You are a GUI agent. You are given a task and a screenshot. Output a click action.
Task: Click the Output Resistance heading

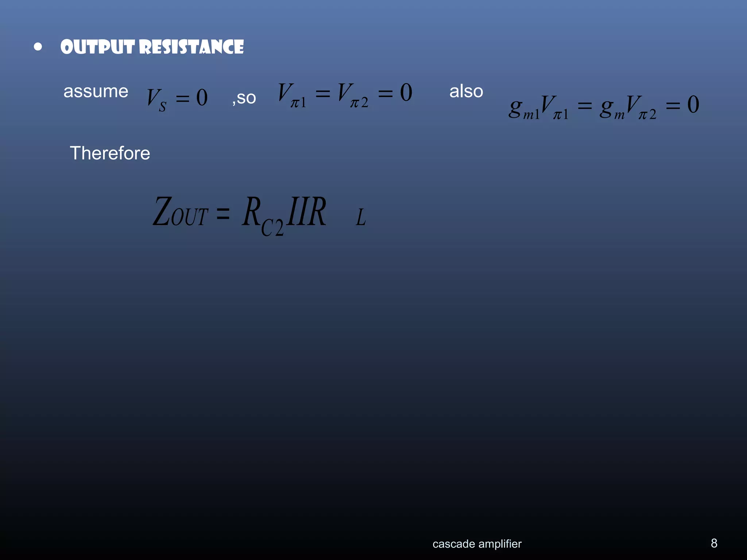pyautogui.click(x=152, y=47)
